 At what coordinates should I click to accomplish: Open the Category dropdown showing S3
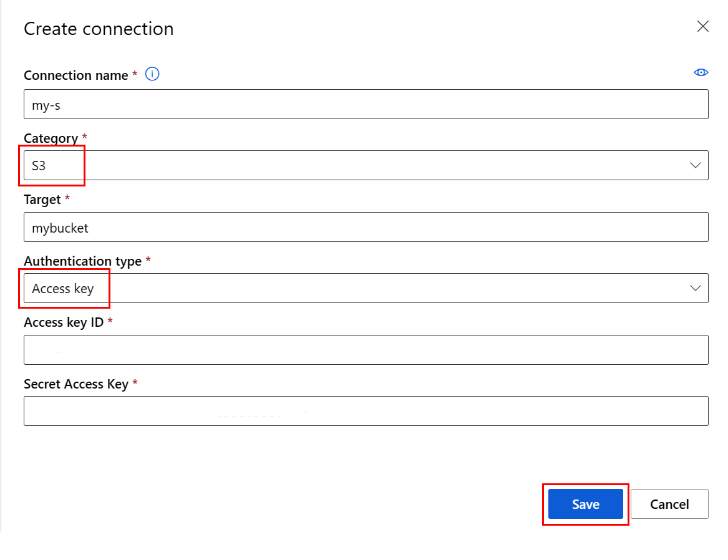[366, 165]
